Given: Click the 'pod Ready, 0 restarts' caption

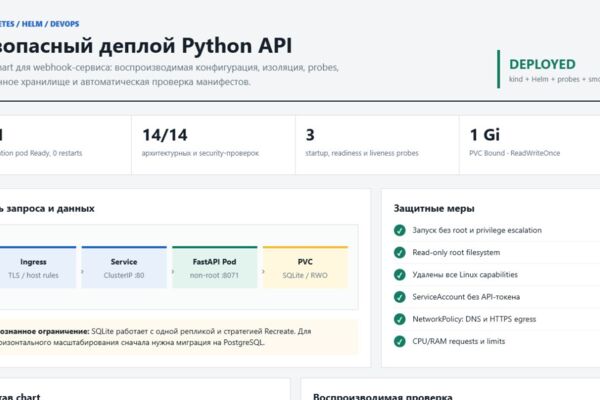Looking at the screenshot, I should tap(47, 153).
